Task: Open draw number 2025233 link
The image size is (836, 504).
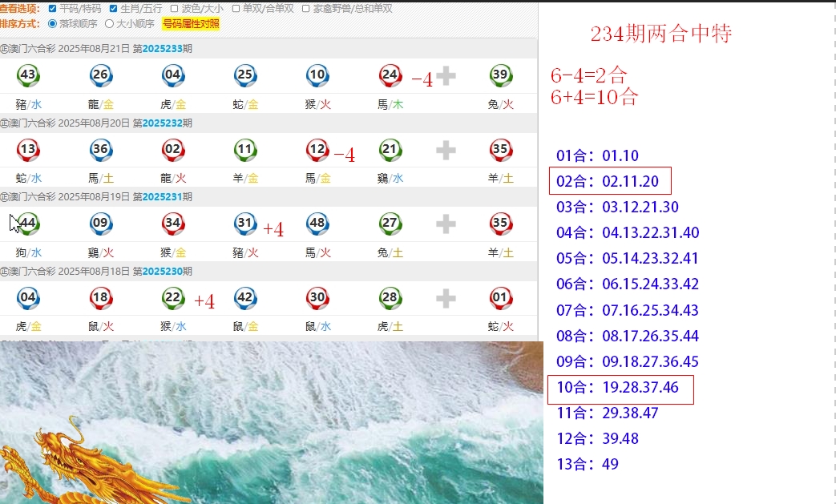Action: point(163,49)
